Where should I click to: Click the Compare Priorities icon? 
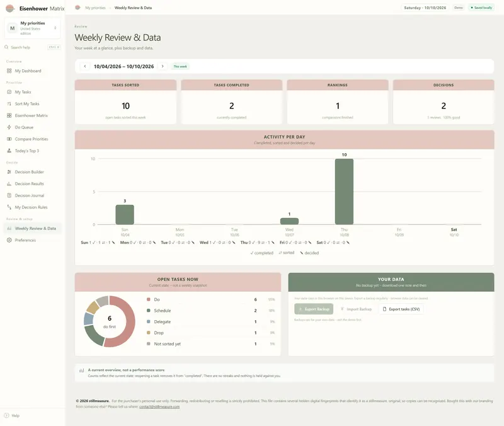click(x=9, y=139)
